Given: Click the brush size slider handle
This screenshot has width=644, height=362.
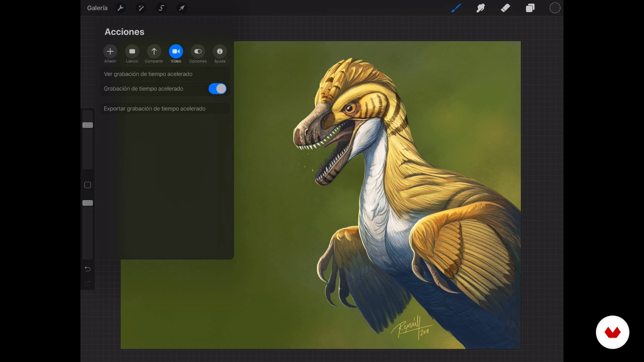Looking at the screenshot, I should click(88, 125).
